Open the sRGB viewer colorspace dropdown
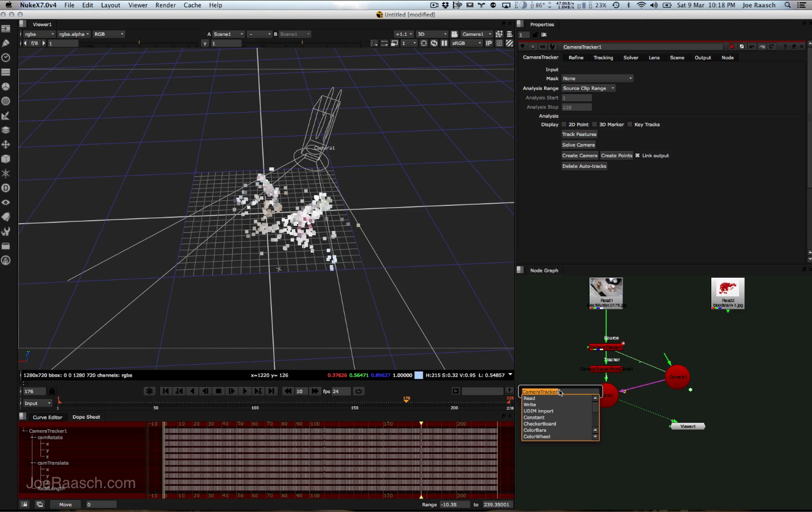The image size is (812, 512). coord(467,43)
